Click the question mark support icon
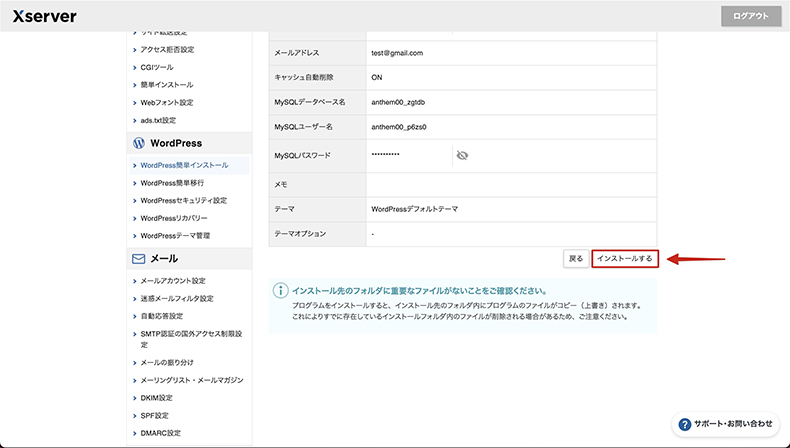The height and width of the screenshot is (448, 790). click(x=684, y=424)
